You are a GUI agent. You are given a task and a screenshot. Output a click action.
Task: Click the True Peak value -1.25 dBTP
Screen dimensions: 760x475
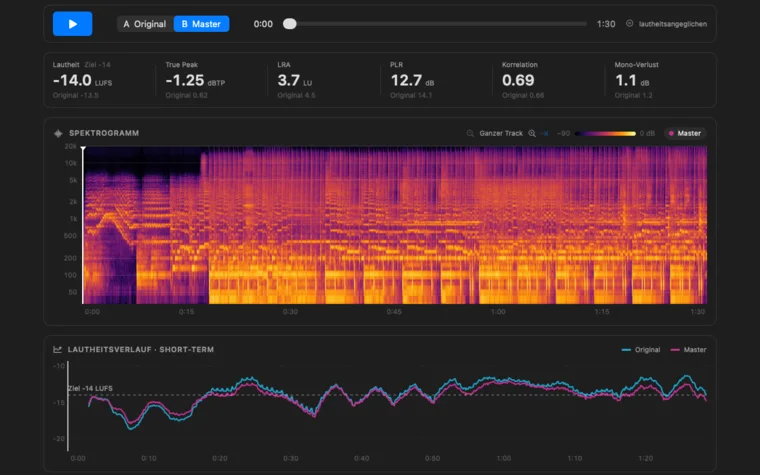tap(195, 80)
